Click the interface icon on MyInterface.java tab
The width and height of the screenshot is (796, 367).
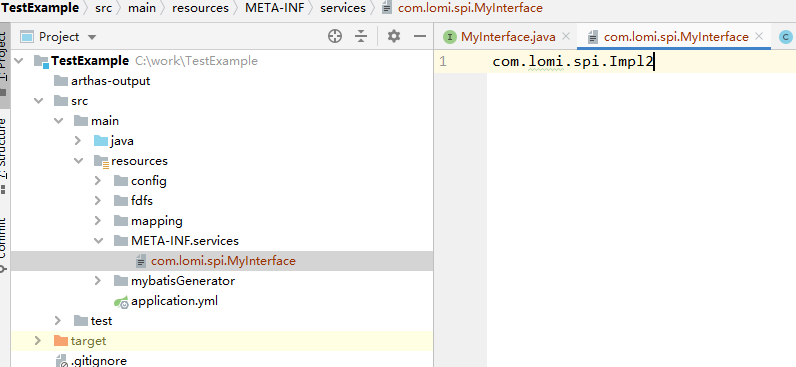(450, 37)
